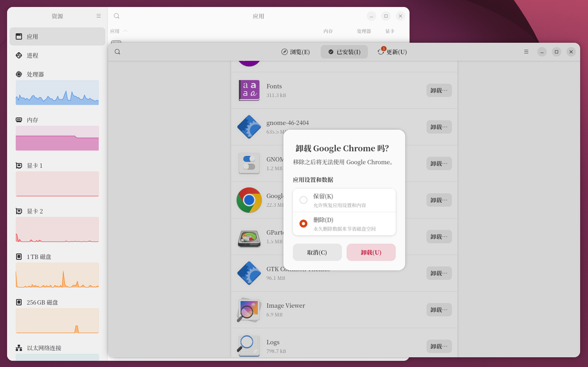588x367 pixels.
Task: Click the 处理器 chip icon in sidebar
Action: point(19,74)
